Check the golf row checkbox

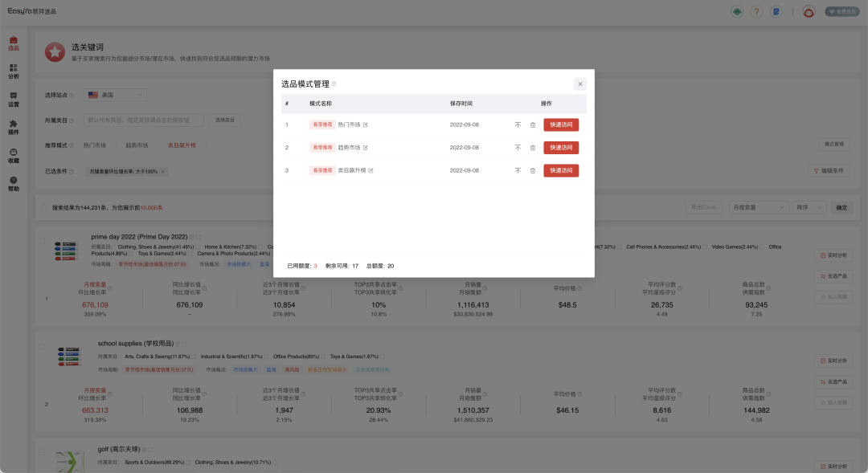tap(42, 453)
